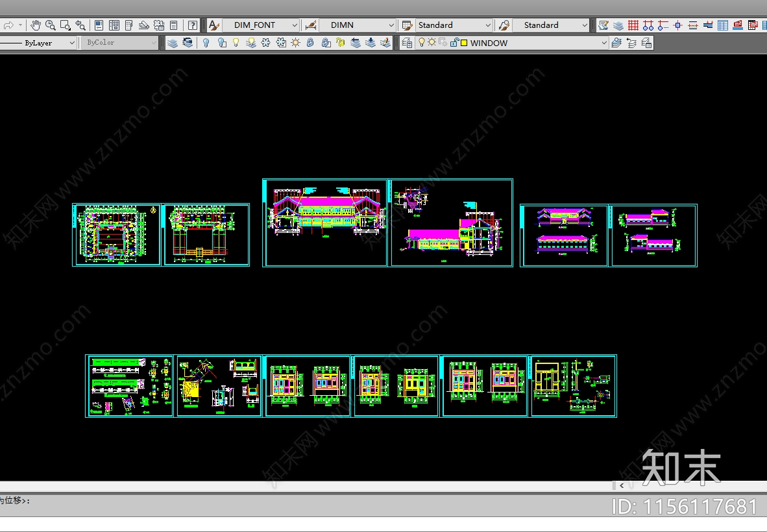Click the Layer Off lightbulb icon

(x=206, y=43)
